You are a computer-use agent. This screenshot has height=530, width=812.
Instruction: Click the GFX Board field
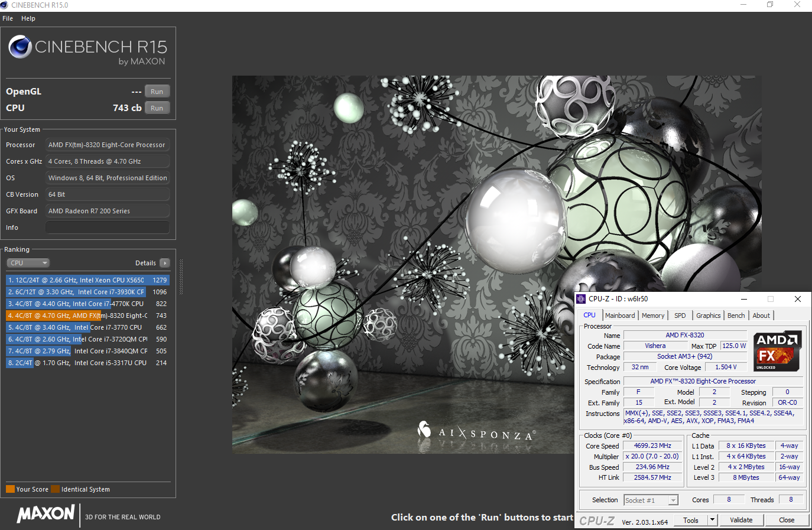tap(108, 211)
